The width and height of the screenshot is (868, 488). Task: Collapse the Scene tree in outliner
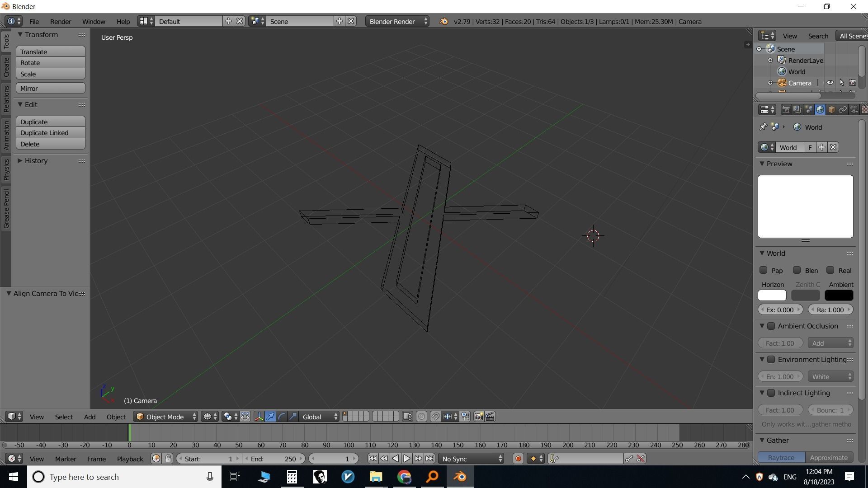759,49
